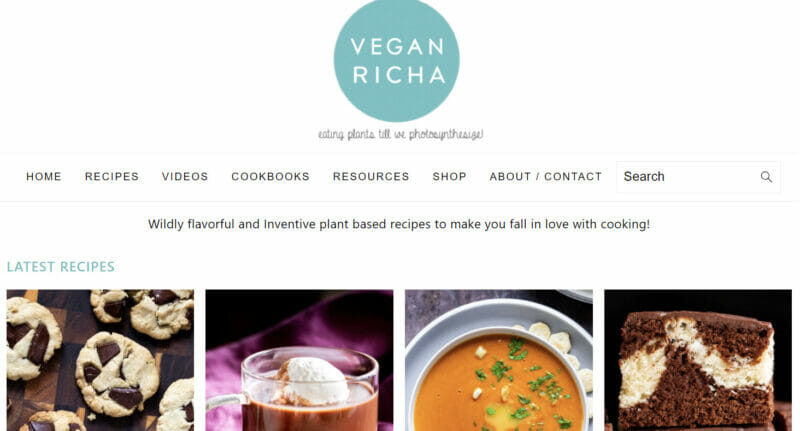The width and height of the screenshot is (800, 431).
Task: Click the teal Vegan Richa logo circle
Action: click(x=396, y=59)
